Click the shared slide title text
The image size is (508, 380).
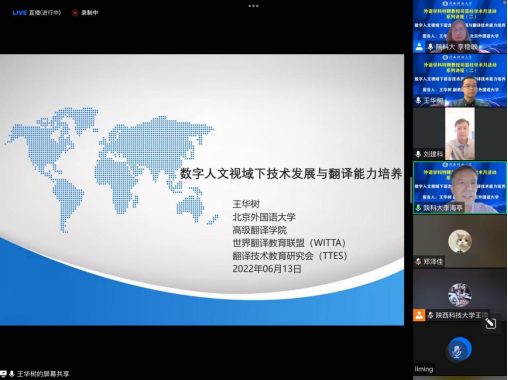pyautogui.click(x=291, y=174)
